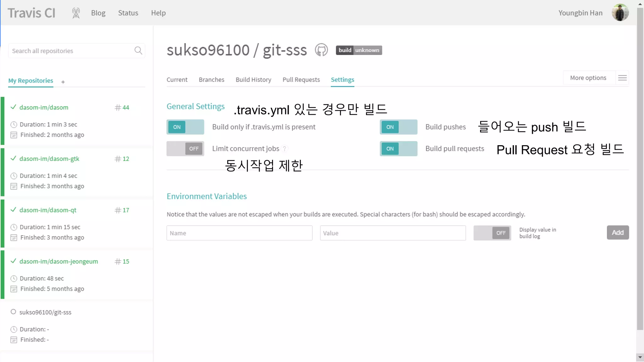This screenshot has height=362, width=644.
Task: Click the search magnifier icon
Action: coord(138,50)
